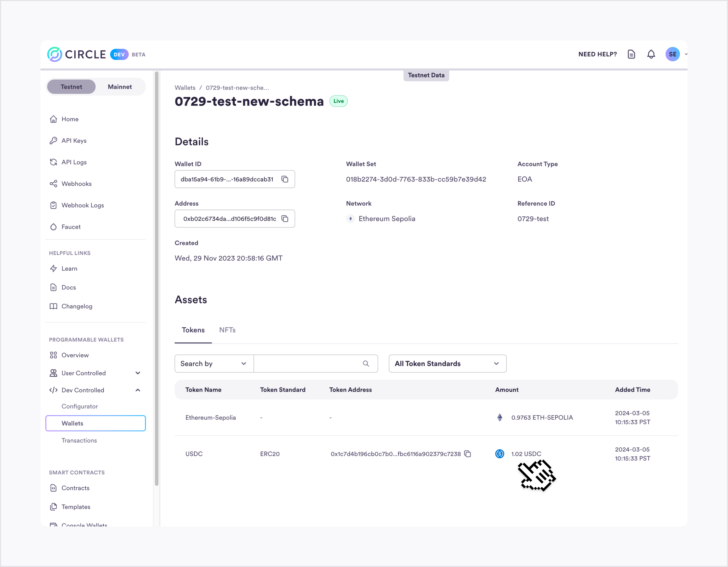Click the sidebar vertical scrollbar
The height and width of the screenshot is (567, 728).
(x=157, y=278)
